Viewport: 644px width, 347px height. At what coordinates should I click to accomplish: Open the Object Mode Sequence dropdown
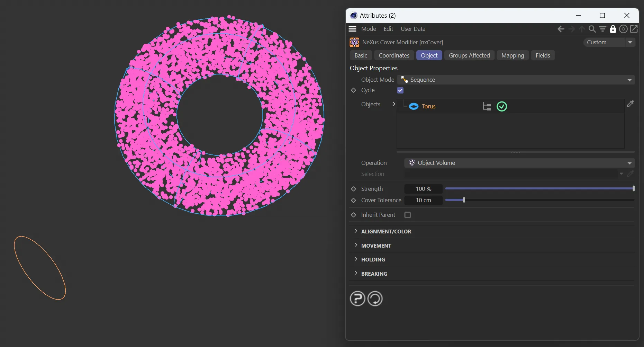[516, 80]
